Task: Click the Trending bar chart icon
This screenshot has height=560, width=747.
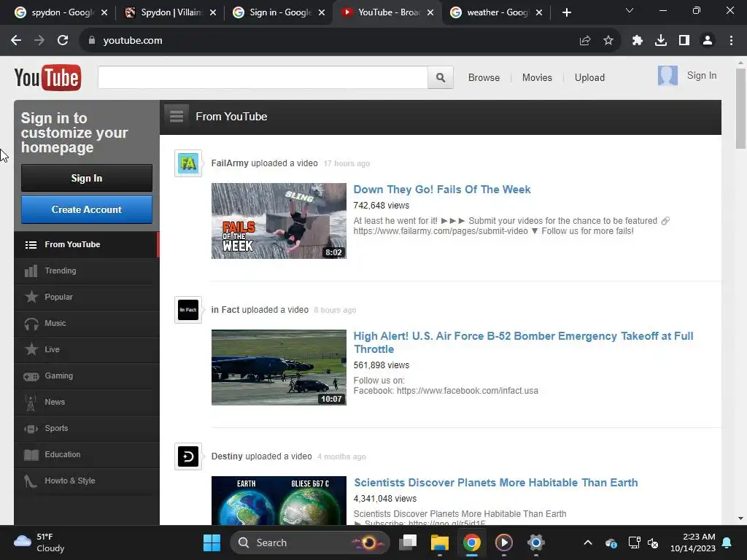Action: click(x=31, y=271)
